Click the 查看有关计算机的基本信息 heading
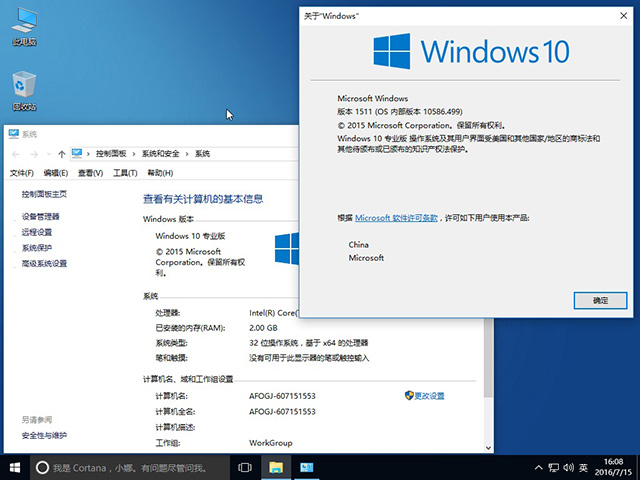This screenshot has width=640, height=480. (x=203, y=199)
